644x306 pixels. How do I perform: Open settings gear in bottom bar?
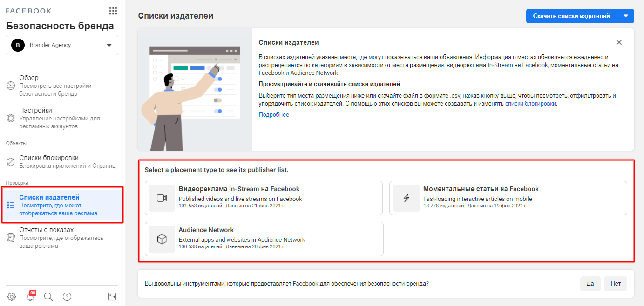coord(12,297)
